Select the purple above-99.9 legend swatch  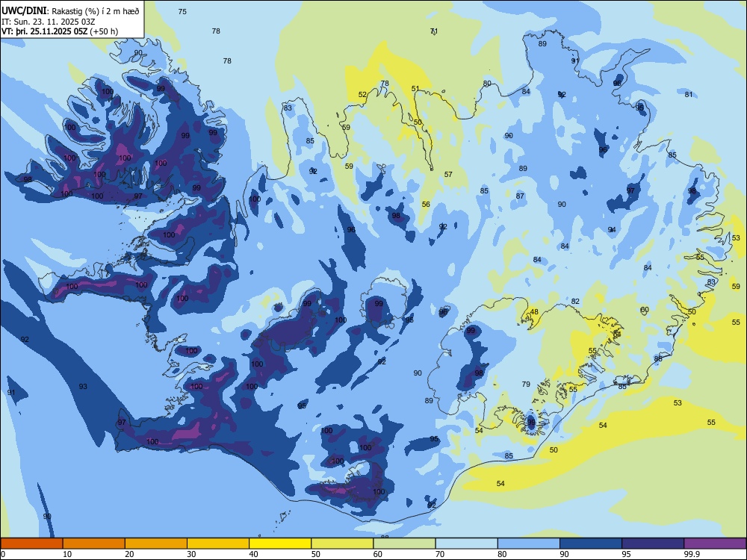click(x=715, y=544)
